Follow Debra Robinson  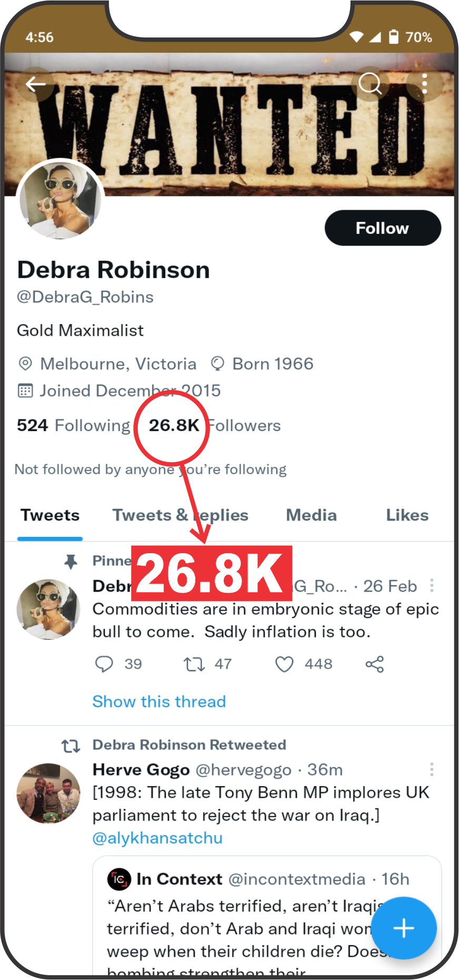pos(383,228)
